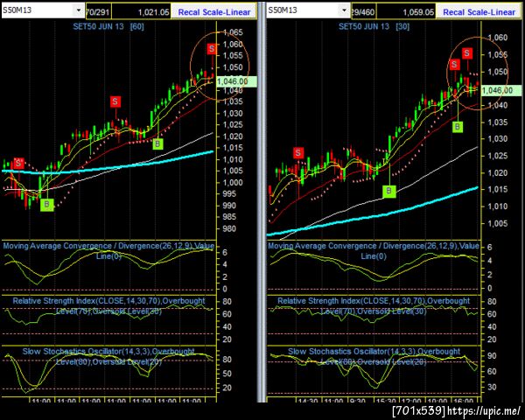Click the 1,065 price axis label on left chart
The image size is (525, 420).
point(233,33)
